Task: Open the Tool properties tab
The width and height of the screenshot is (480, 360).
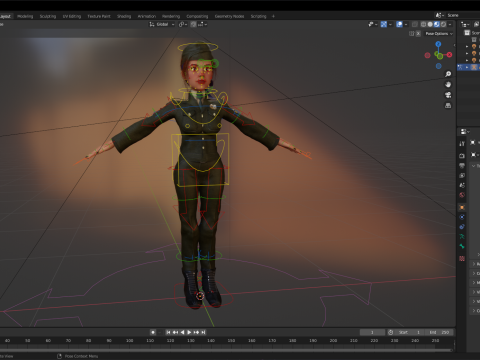Action: click(x=462, y=144)
